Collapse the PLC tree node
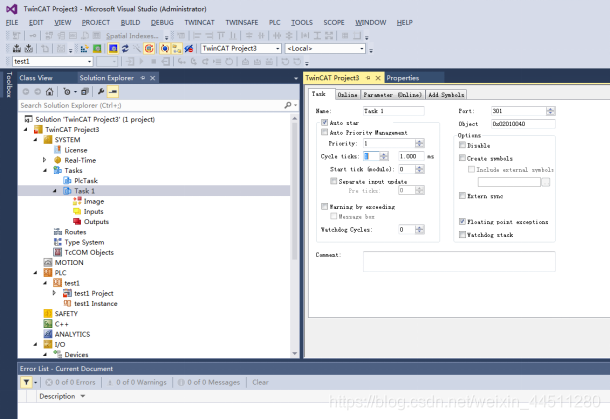This screenshot has height=420, width=610. pos(35,273)
